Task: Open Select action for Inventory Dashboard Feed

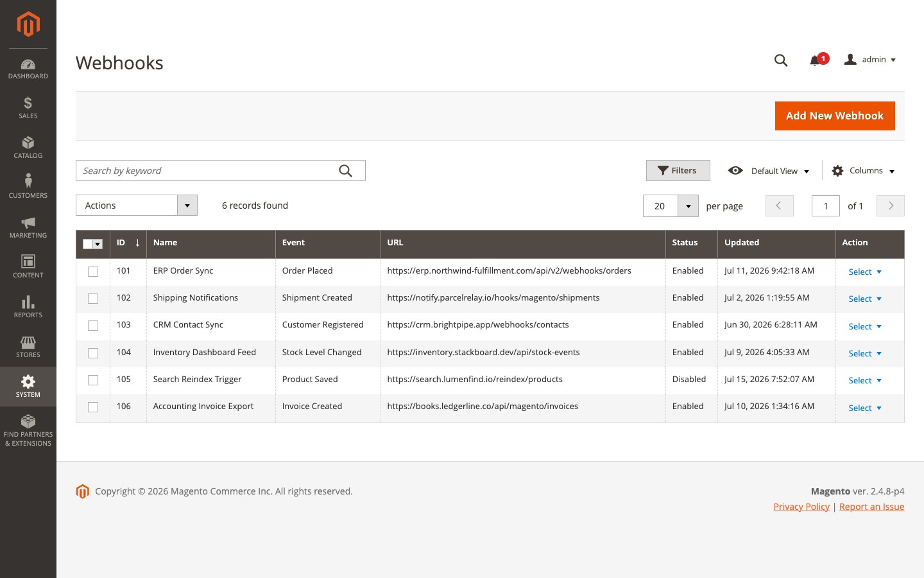Action: pos(865,353)
